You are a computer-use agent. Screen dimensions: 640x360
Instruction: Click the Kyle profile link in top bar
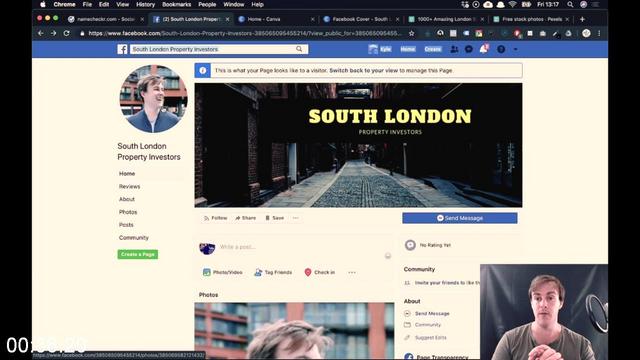click(x=380, y=49)
